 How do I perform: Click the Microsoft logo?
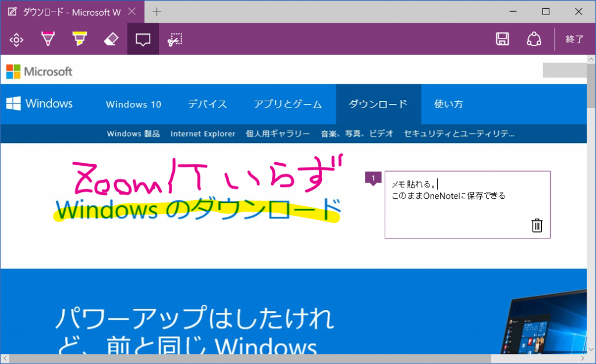[x=39, y=72]
